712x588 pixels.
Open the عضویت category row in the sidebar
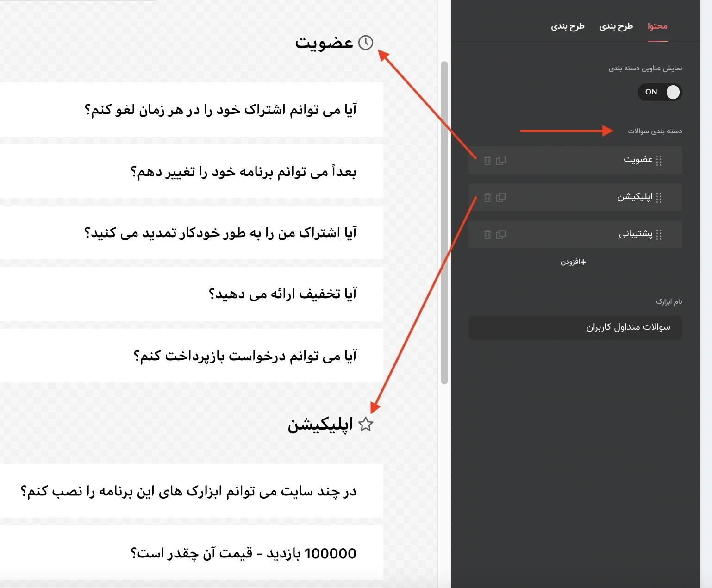[575, 160]
